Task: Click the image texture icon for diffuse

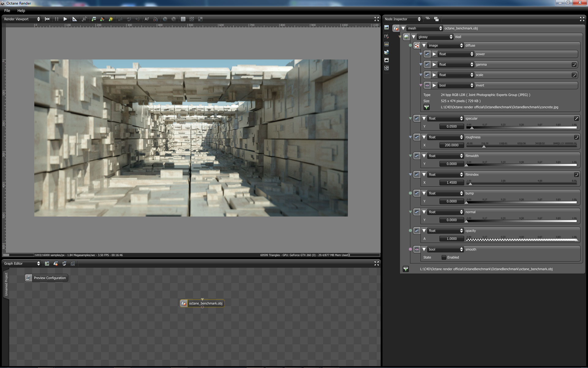Action: [417, 45]
